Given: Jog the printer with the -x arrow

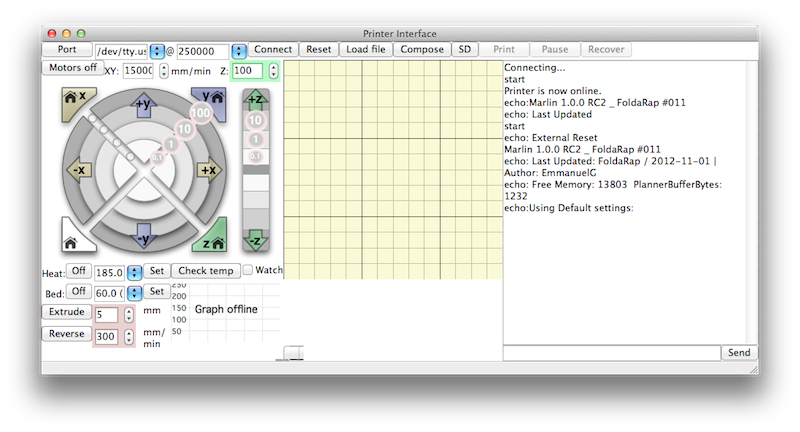Looking at the screenshot, I should pyautogui.click(x=78, y=170).
